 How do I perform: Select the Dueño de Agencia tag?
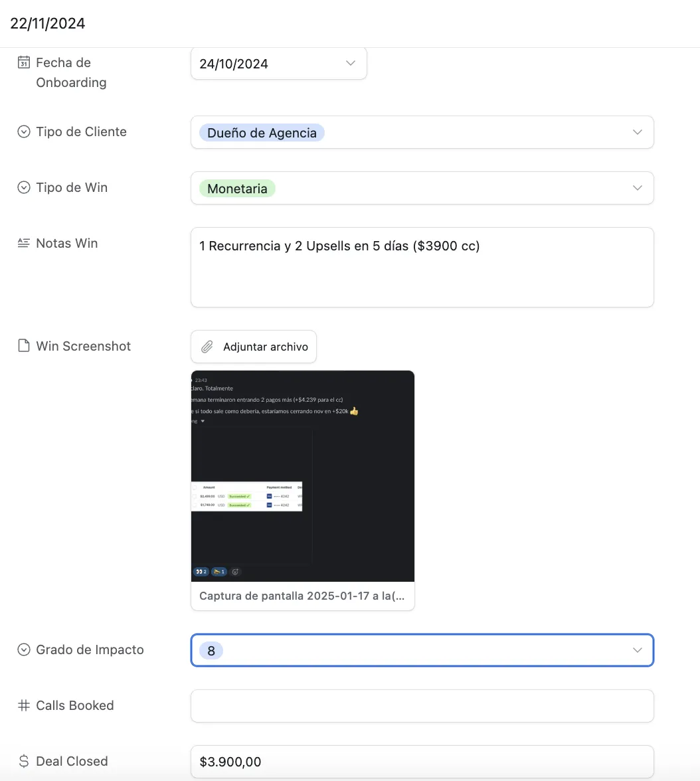[x=262, y=133]
